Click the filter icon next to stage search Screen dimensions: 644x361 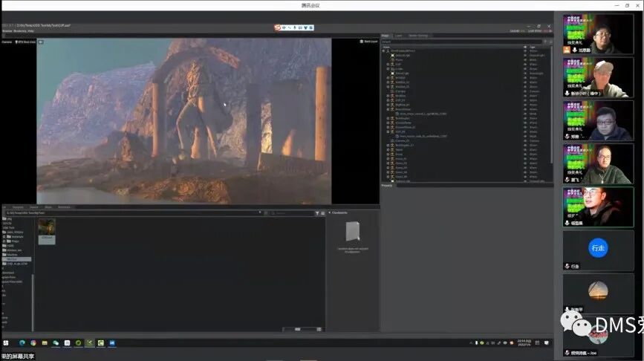click(x=545, y=42)
